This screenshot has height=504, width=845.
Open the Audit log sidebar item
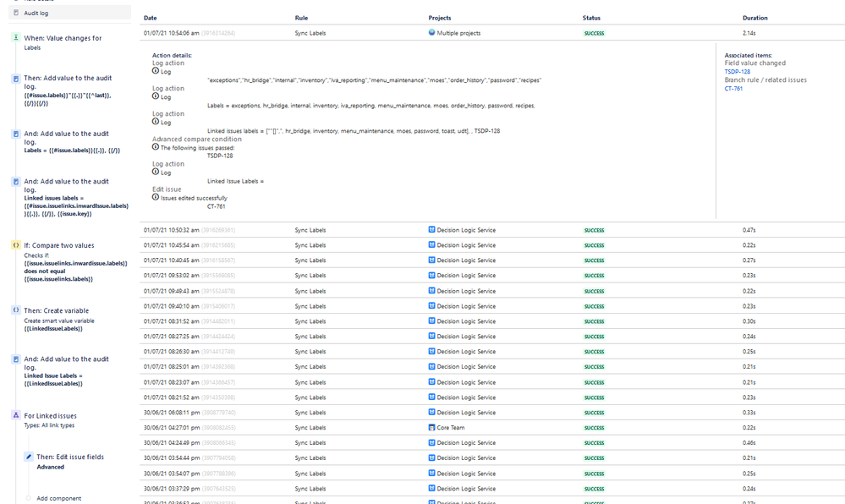click(x=69, y=13)
